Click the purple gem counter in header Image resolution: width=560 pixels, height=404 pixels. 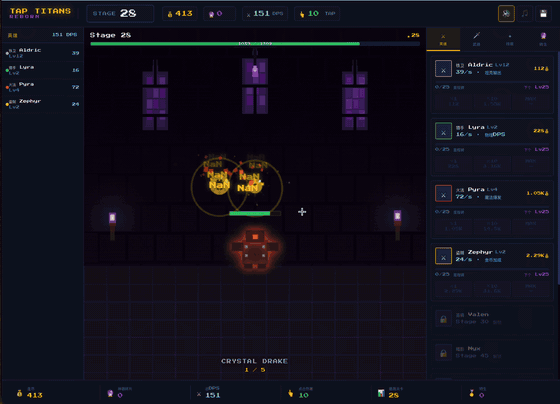coord(219,14)
